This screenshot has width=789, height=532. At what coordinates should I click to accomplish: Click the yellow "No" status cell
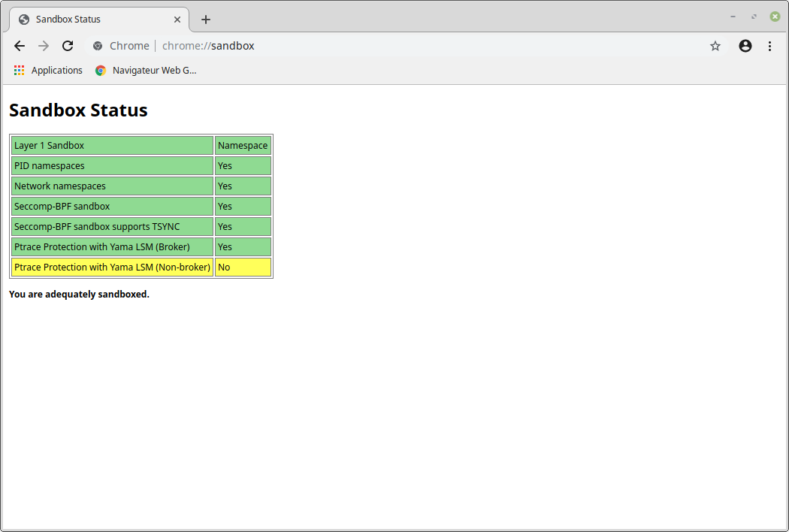tap(243, 268)
